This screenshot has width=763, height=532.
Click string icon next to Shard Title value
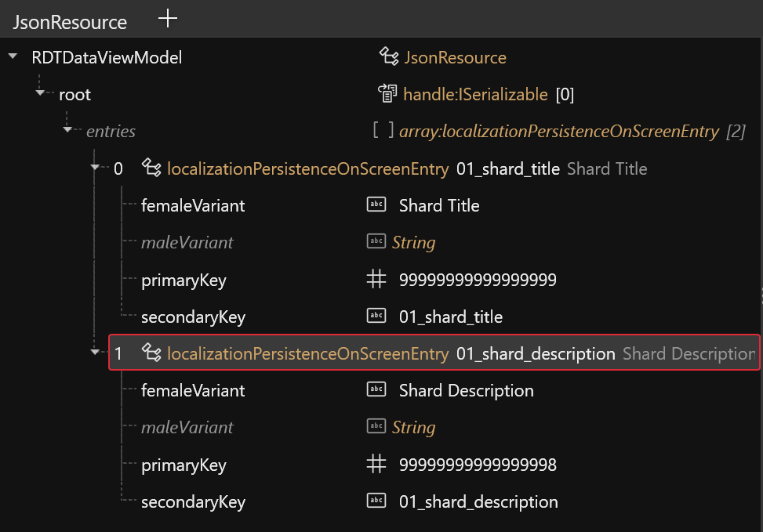[376, 205]
